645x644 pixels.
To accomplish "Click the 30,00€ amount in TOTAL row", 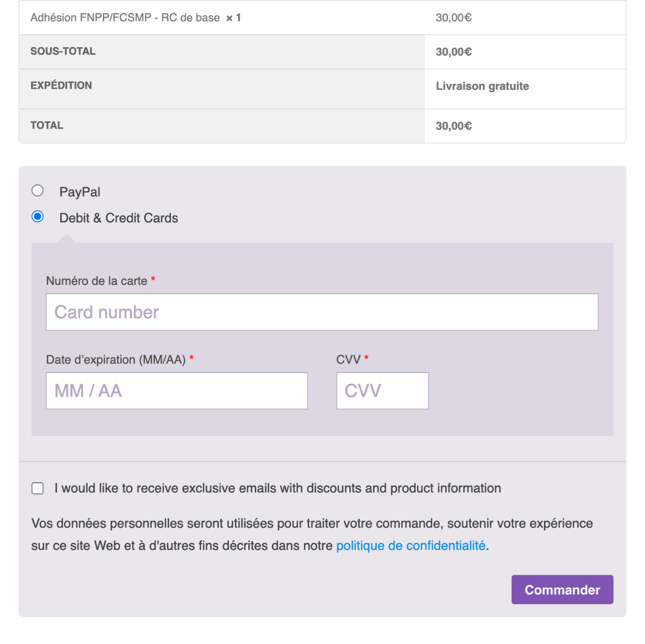I will coord(454,126).
